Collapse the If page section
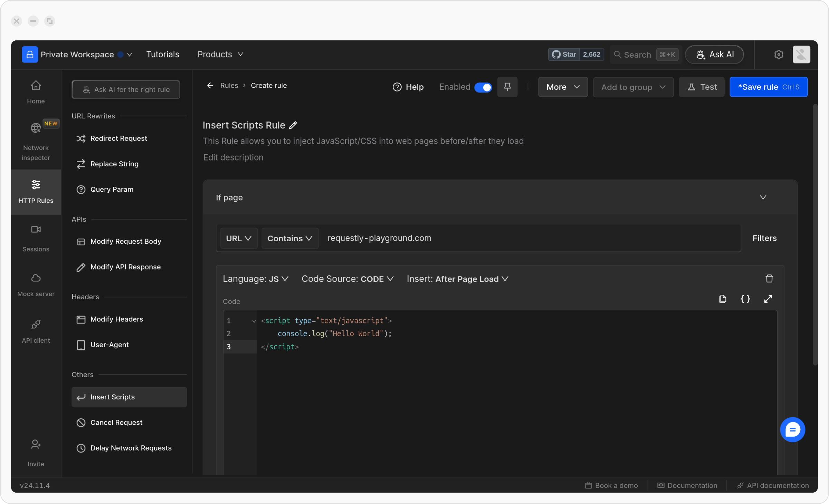 763,197
